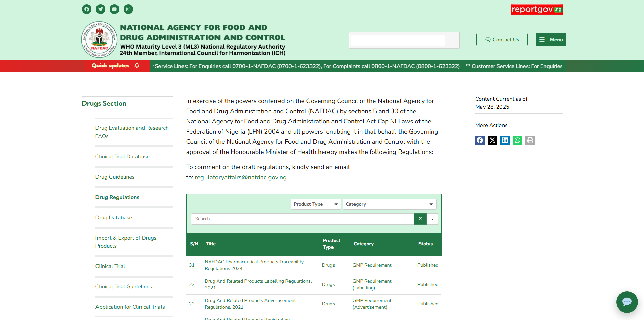Open the YouTube icon in the header
644x320 pixels.
pos(114,9)
